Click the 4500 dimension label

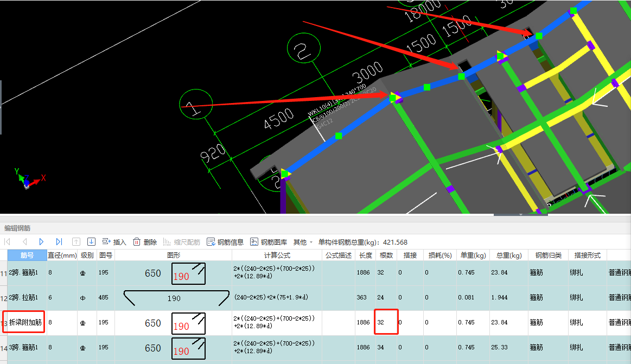279,119
